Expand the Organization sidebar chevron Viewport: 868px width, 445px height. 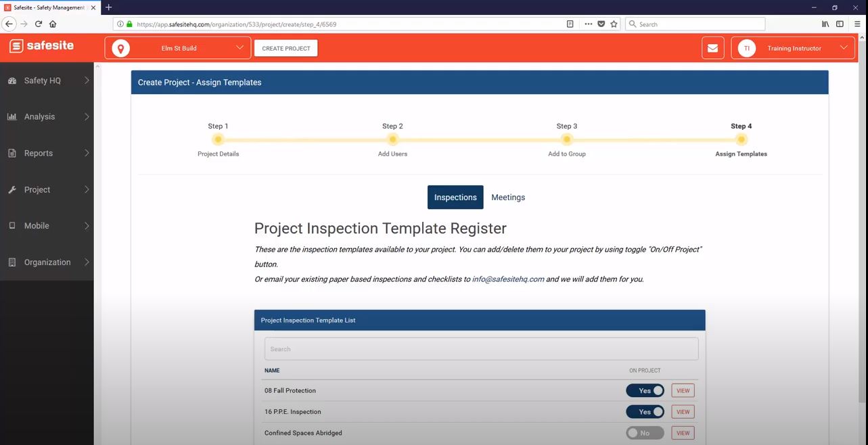point(87,262)
